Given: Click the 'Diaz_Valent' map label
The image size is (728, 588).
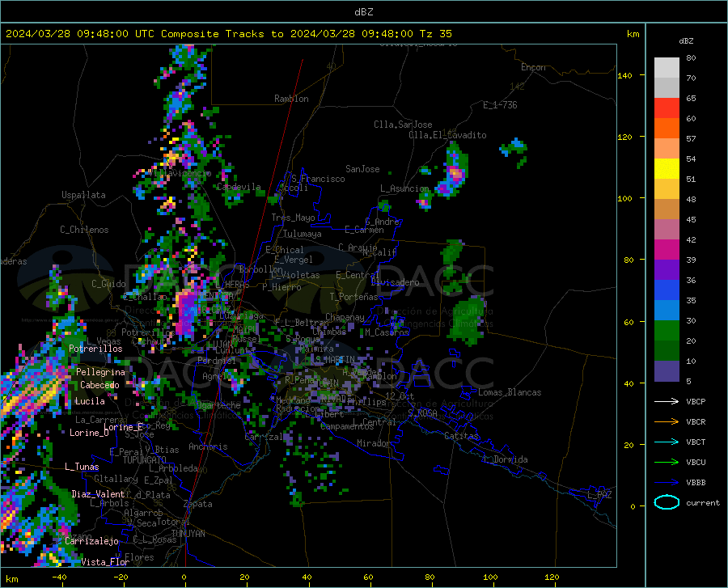Looking at the screenshot, I should coord(99,494).
